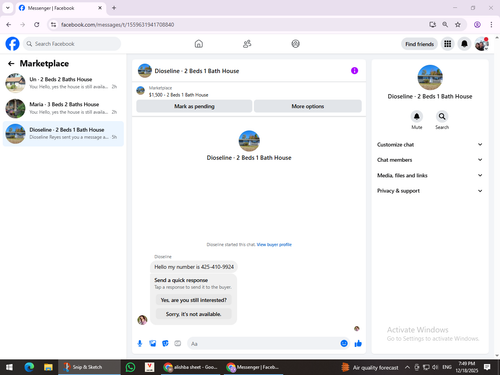Screen dimensions: 500x375
Task: Open Air quality forecast widget
Action: click(370, 367)
